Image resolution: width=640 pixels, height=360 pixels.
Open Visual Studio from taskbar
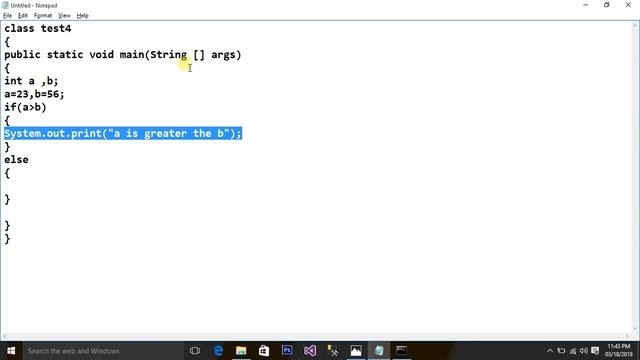click(x=310, y=351)
